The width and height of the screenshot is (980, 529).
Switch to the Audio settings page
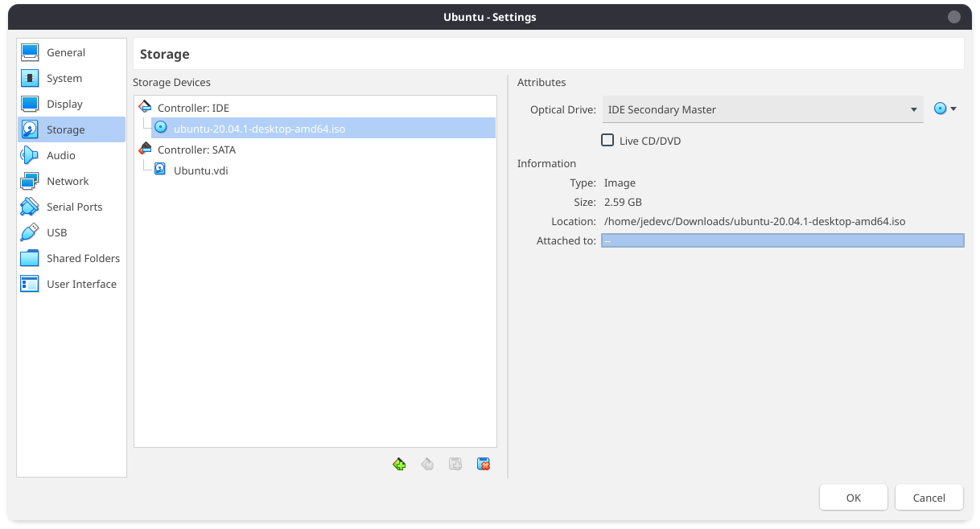click(x=72, y=155)
